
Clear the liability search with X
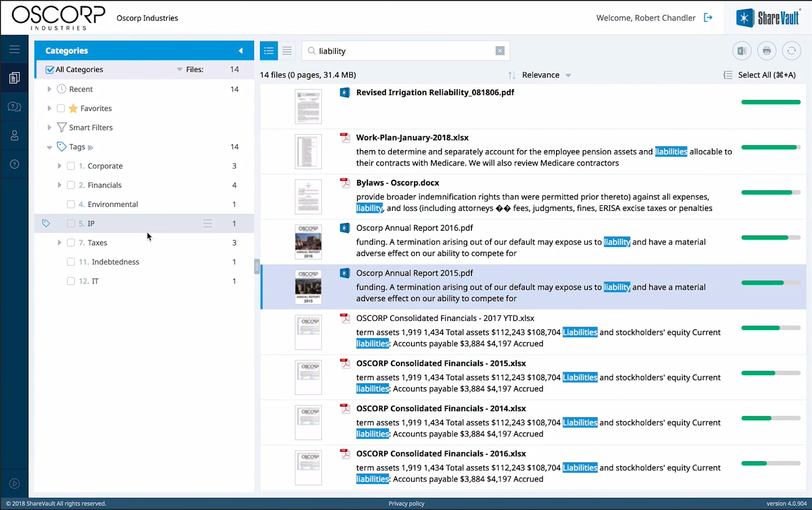[x=500, y=51]
